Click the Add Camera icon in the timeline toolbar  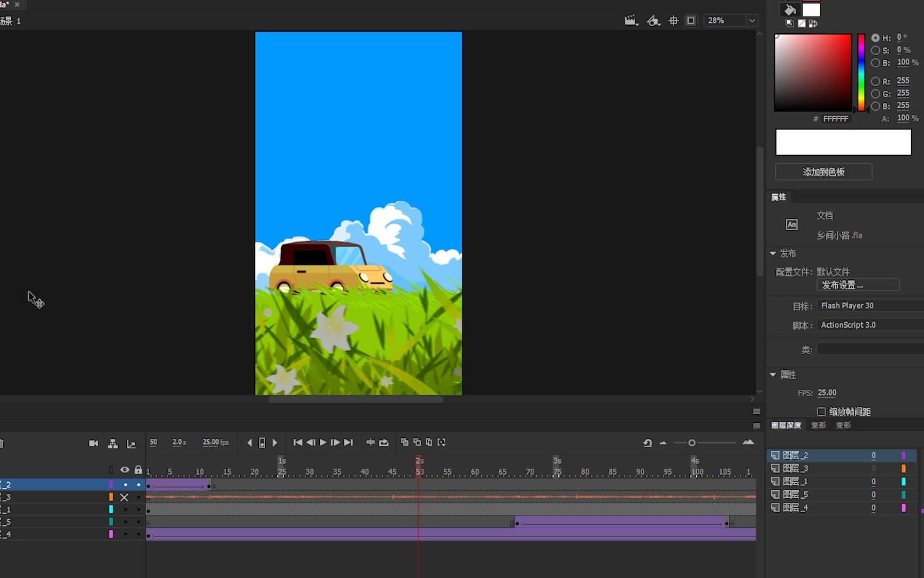[x=94, y=443]
